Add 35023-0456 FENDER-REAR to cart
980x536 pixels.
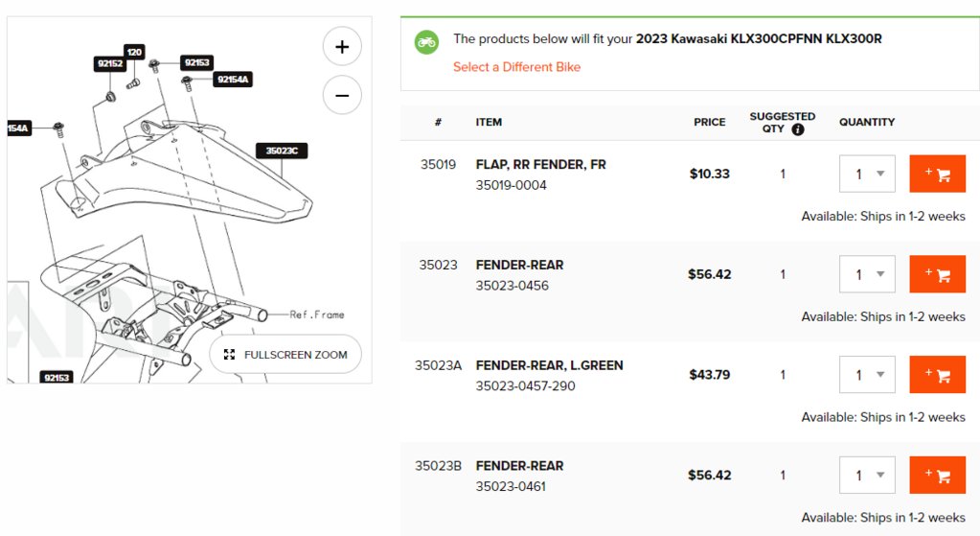coord(937,274)
